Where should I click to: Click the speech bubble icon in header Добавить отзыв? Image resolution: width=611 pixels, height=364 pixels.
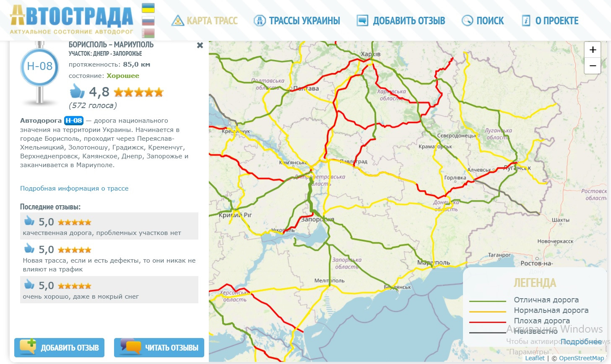362,21
